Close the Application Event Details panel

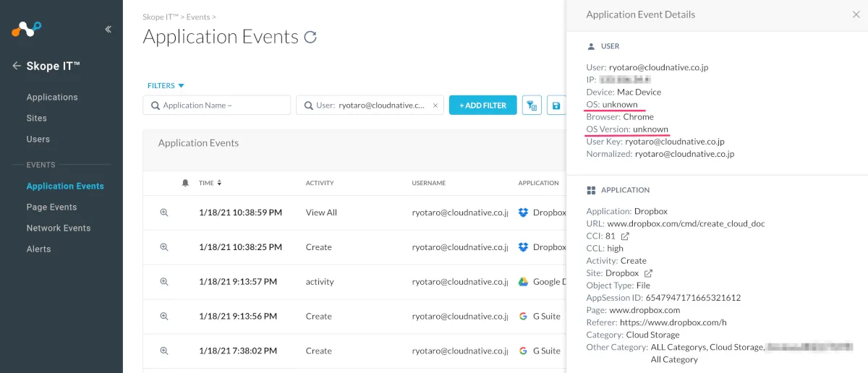[x=856, y=14]
